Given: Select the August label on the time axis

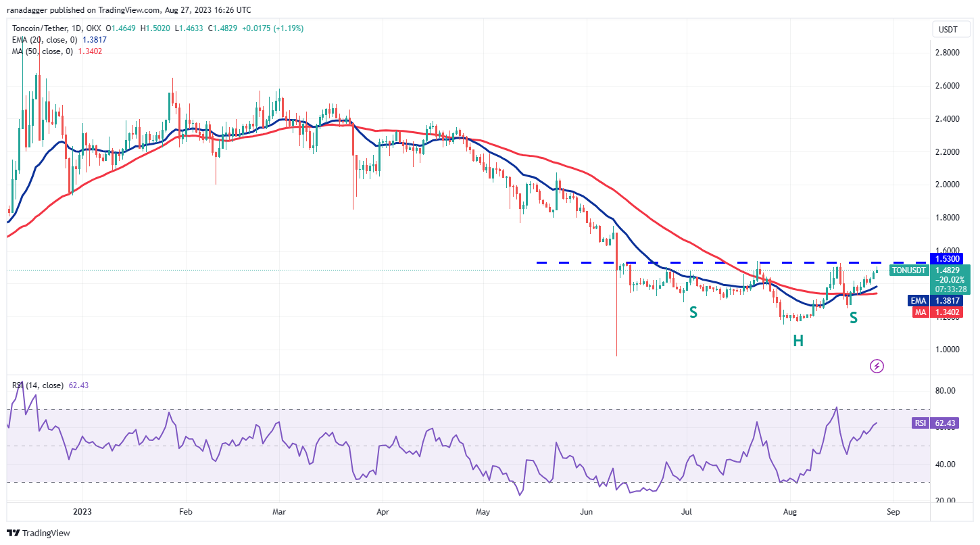Looking at the screenshot, I should pos(789,512).
